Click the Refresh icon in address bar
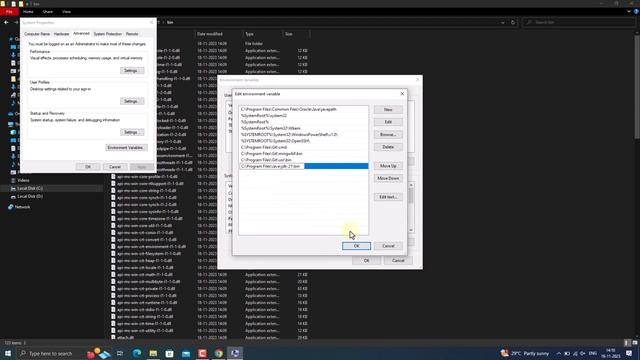 [x=513, y=22]
